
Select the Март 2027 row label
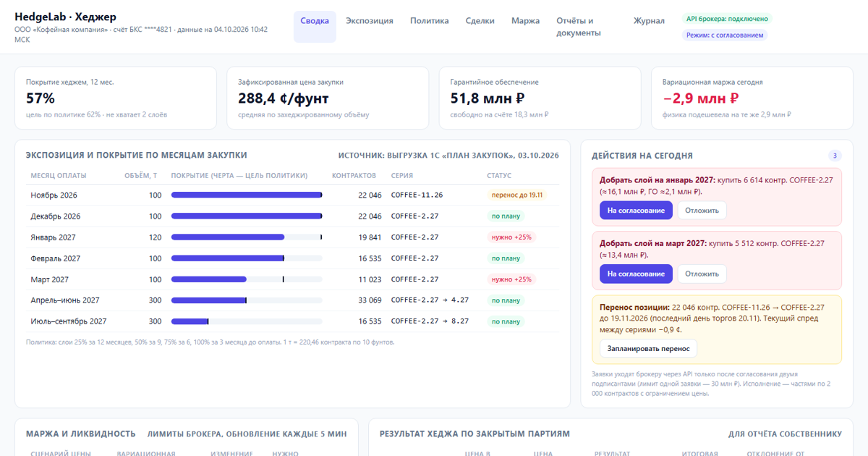(49, 279)
